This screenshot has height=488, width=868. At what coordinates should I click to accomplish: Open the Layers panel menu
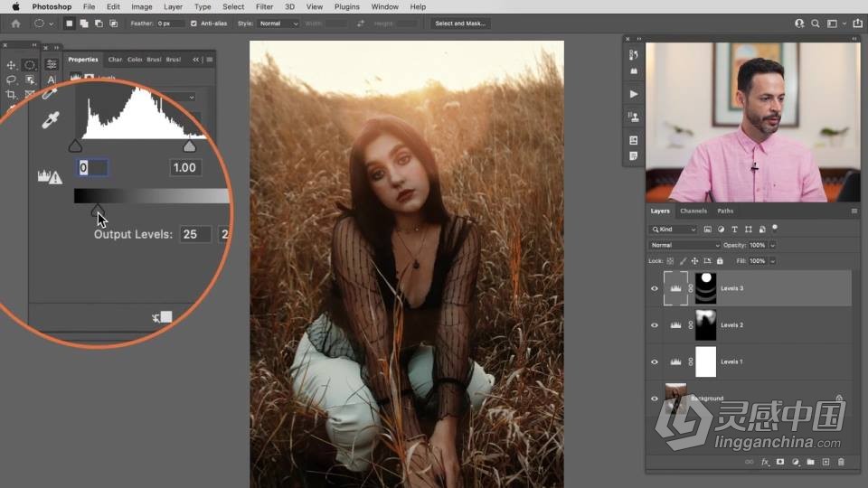[x=854, y=211]
